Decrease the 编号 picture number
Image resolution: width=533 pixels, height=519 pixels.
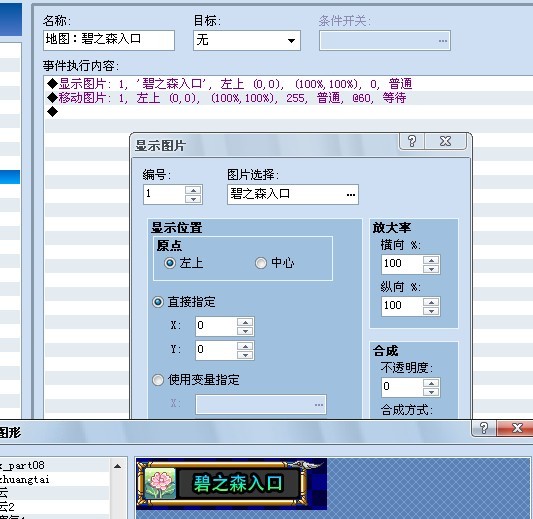pos(193,199)
